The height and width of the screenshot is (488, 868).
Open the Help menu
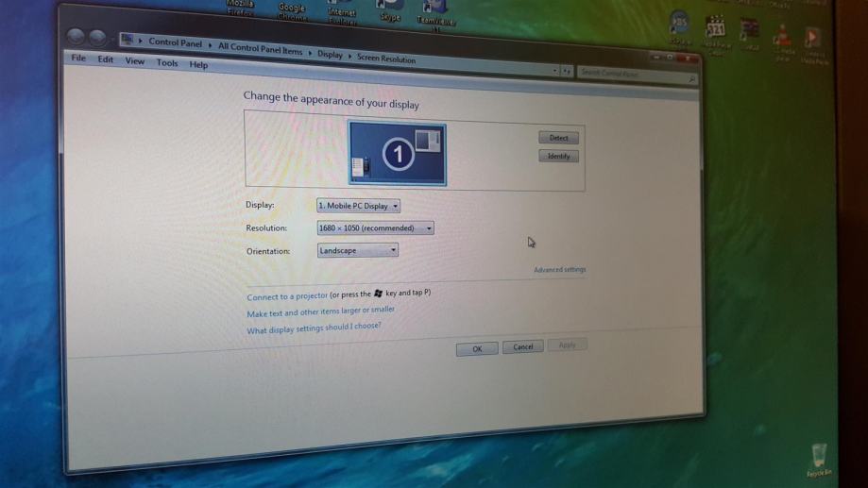[198, 65]
